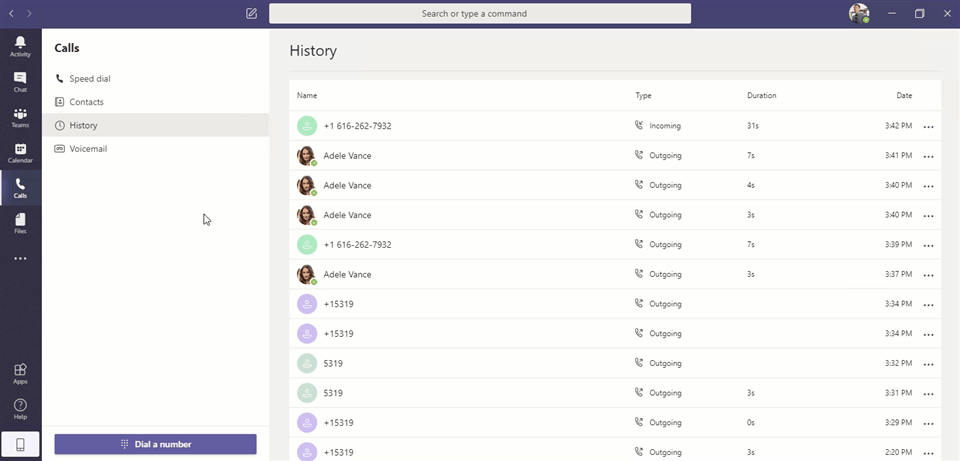The height and width of the screenshot is (461, 960).
Task: Open the Activity feed in sidebar
Action: (20, 47)
